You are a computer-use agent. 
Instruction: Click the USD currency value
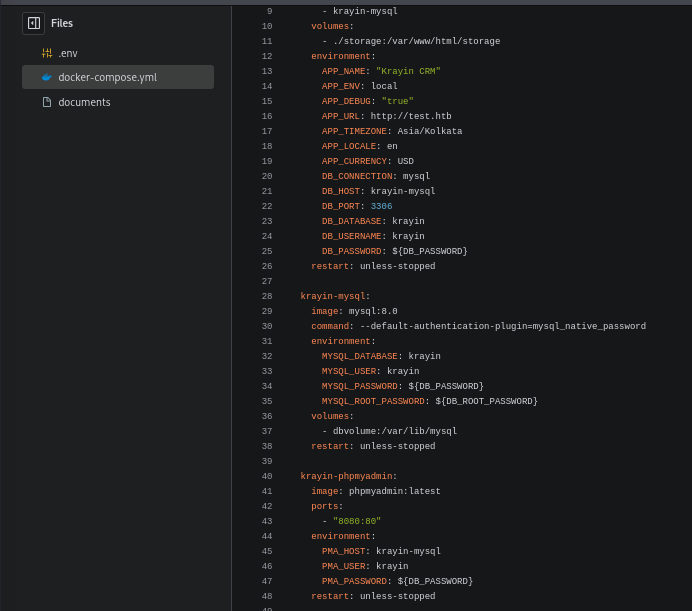click(x=406, y=161)
